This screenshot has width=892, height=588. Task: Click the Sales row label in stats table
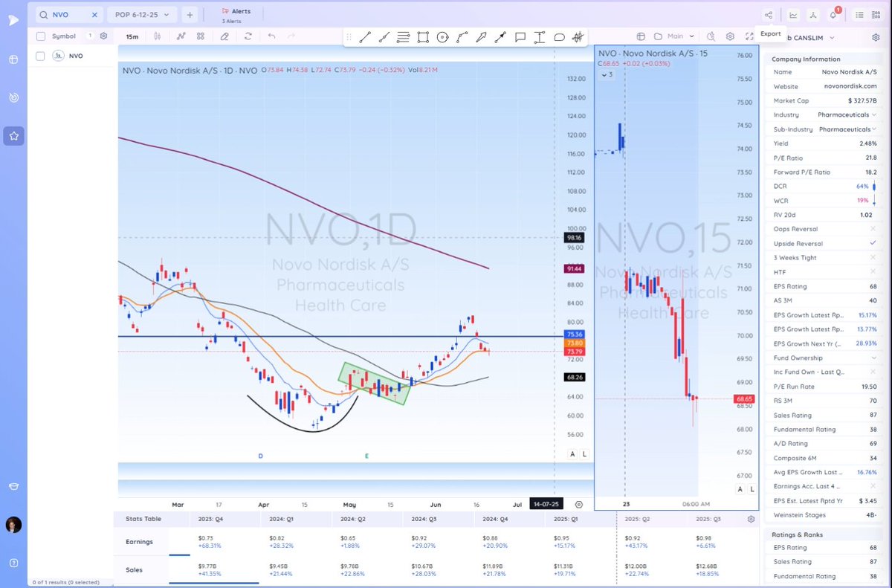pos(134,570)
